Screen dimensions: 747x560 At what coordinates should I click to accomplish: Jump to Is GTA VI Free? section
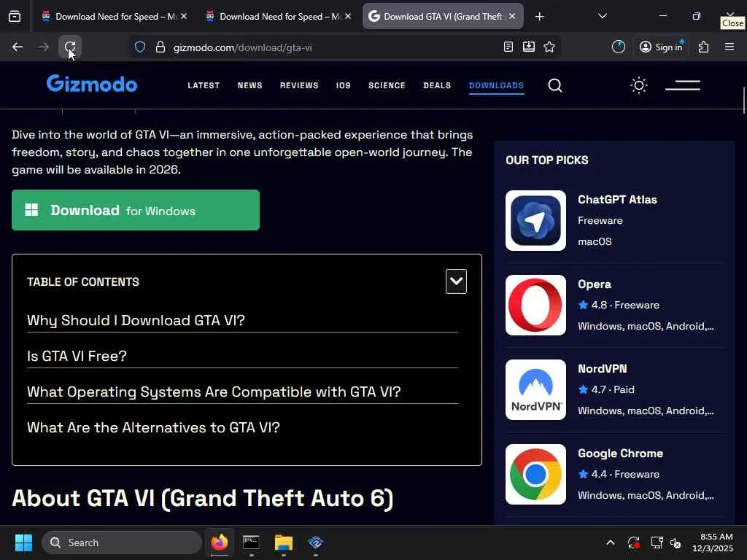click(x=77, y=356)
